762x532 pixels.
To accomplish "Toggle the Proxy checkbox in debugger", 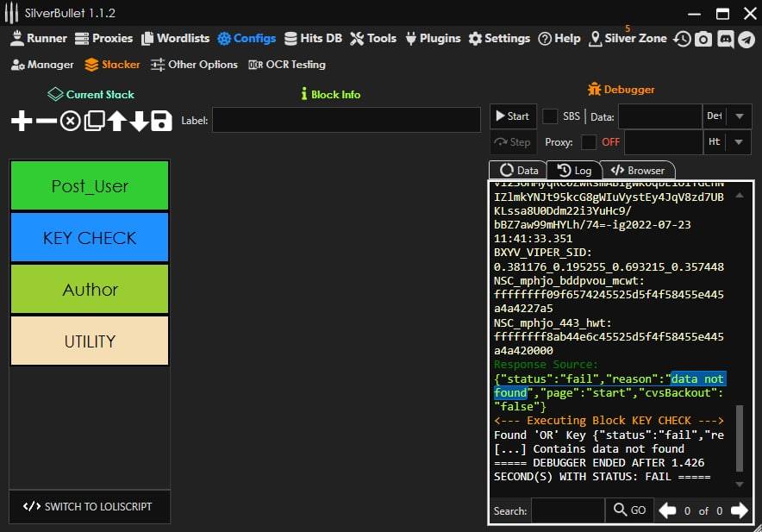I will click(589, 142).
